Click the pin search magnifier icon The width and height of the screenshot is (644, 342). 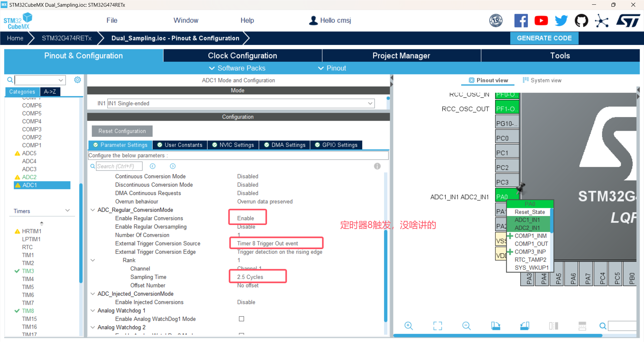[603, 326]
